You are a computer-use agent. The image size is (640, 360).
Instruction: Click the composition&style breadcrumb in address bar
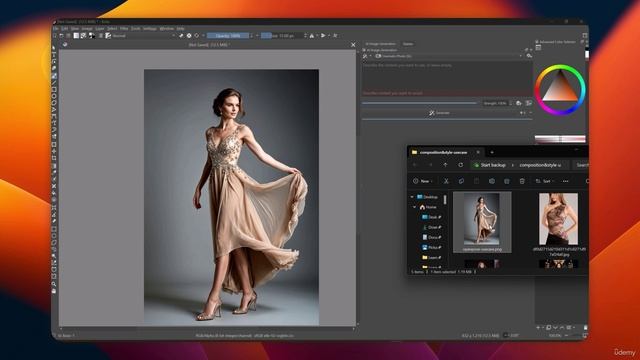(540, 165)
